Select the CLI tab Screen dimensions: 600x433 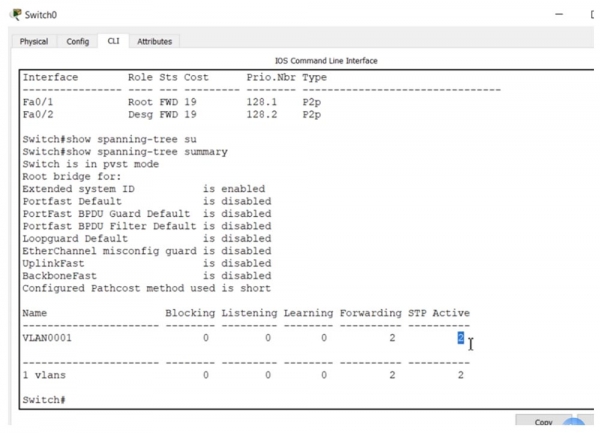pos(114,42)
